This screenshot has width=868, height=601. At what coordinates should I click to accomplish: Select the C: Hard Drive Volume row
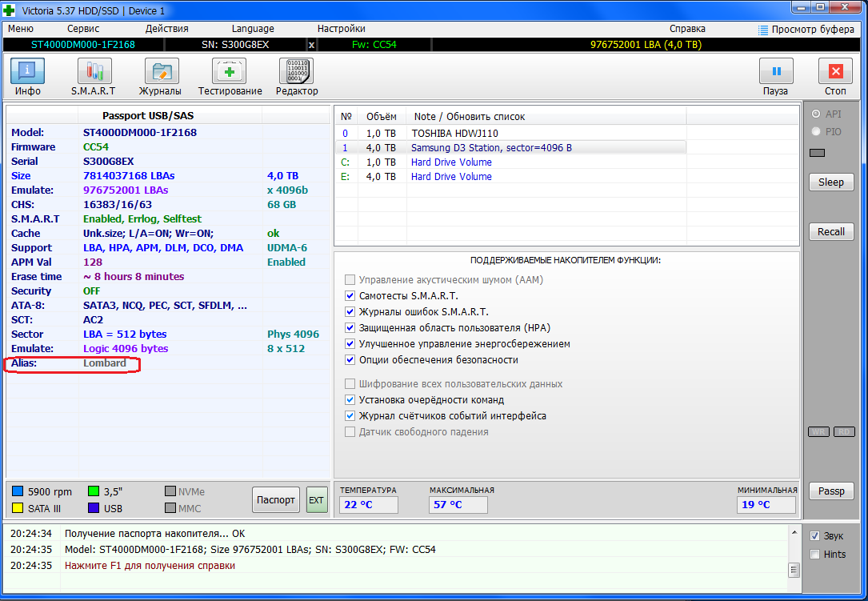coord(510,162)
